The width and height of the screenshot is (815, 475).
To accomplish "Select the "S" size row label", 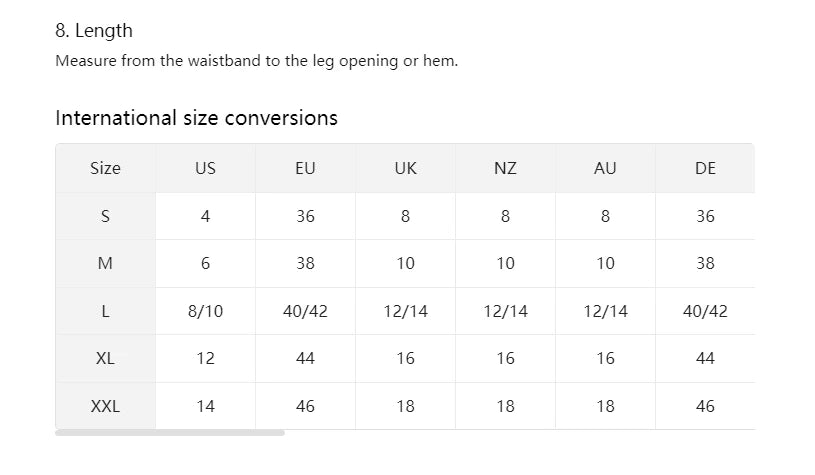I will pos(105,216).
